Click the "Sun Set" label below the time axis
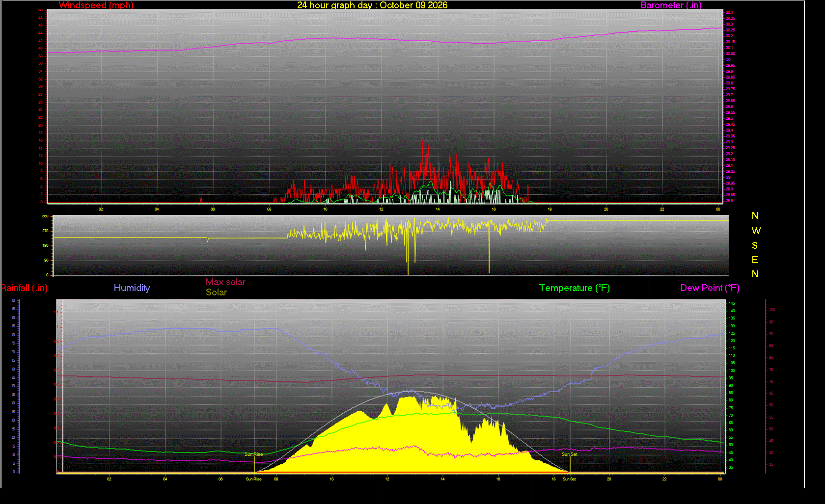This screenshot has width=825, height=504. coord(569,479)
